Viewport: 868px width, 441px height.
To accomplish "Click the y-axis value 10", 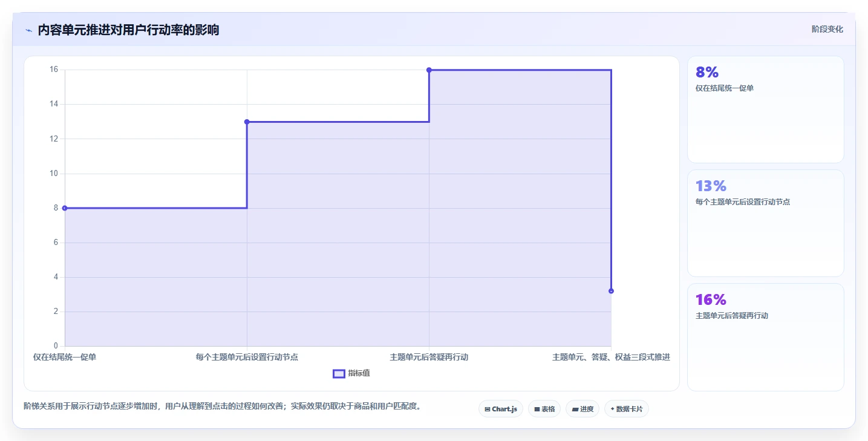I will click(x=54, y=174).
